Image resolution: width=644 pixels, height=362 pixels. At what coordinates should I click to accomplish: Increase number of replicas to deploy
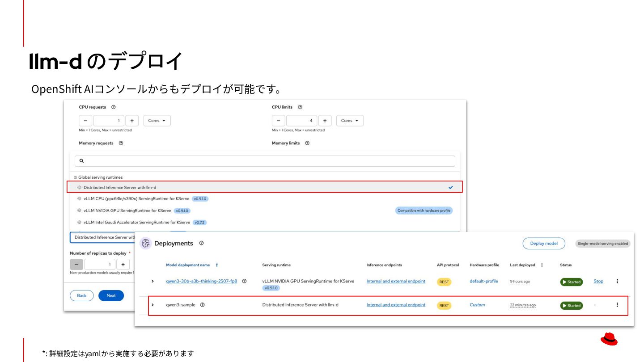pos(123,265)
